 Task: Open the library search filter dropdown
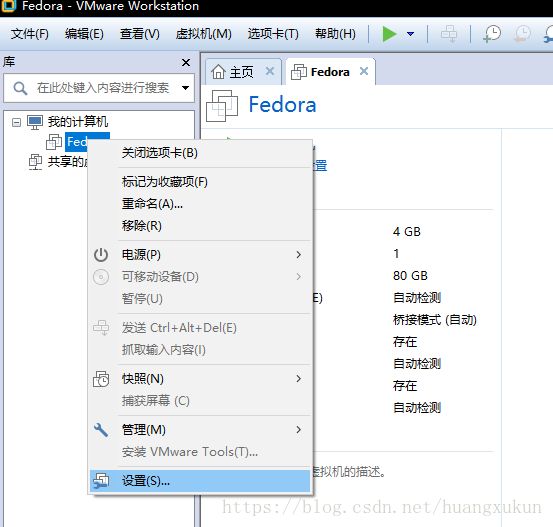pyautogui.click(x=186, y=88)
